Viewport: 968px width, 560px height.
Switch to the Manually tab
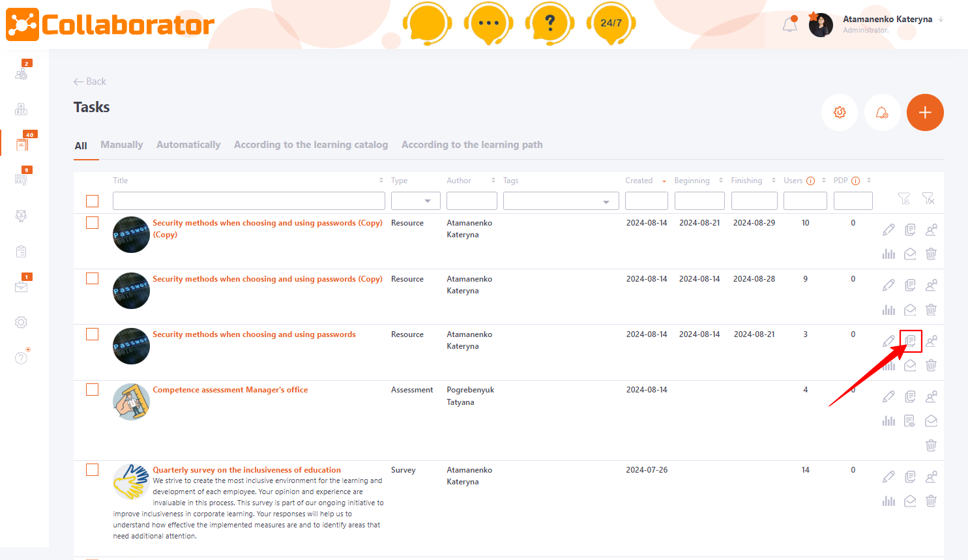pos(121,144)
